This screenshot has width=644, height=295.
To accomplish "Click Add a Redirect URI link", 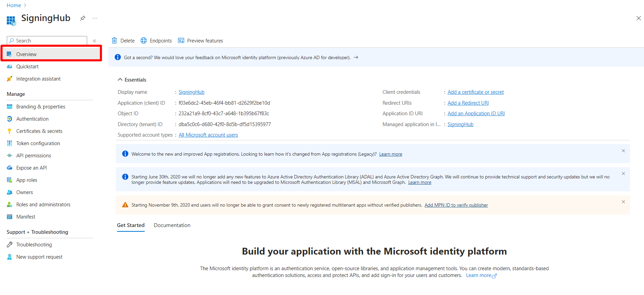I will tap(468, 103).
